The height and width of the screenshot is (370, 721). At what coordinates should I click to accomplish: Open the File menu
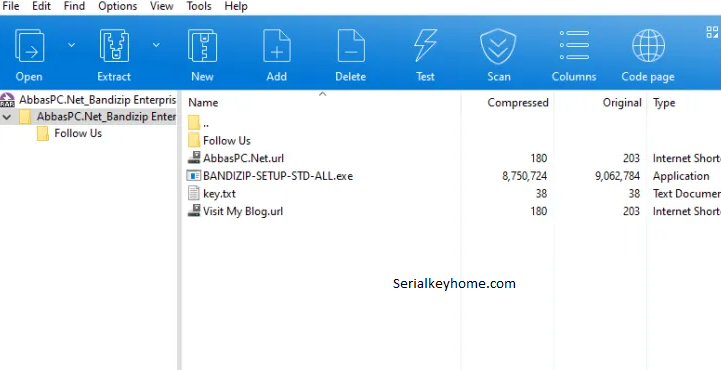[11, 6]
